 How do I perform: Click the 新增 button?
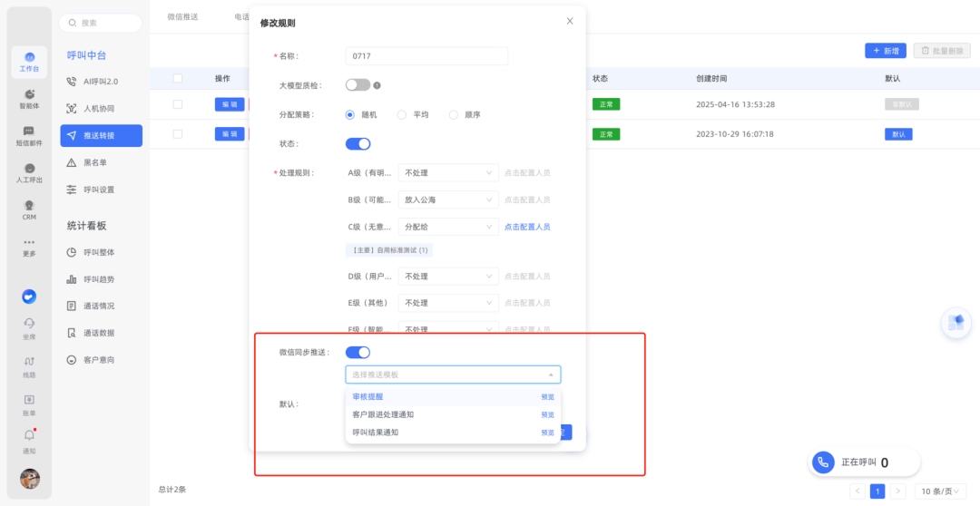pos(885,51)
